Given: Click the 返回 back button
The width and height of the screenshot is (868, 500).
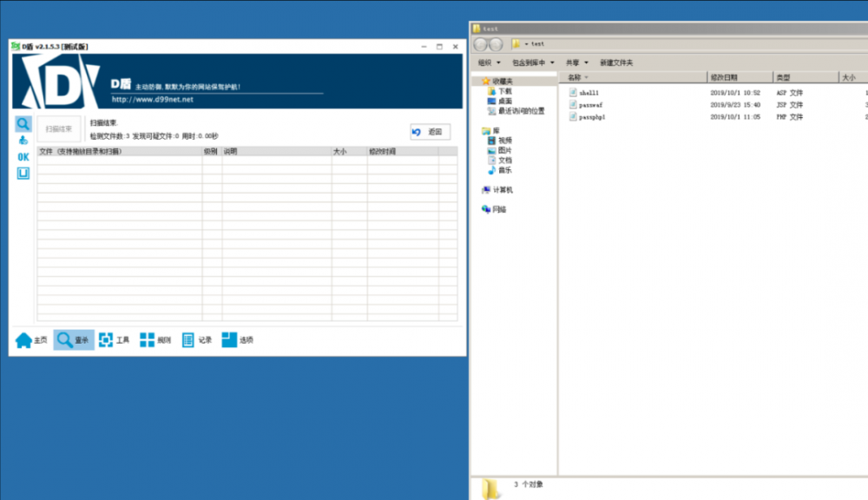Looking at the screenshot, I should click(x=430, y=132).
